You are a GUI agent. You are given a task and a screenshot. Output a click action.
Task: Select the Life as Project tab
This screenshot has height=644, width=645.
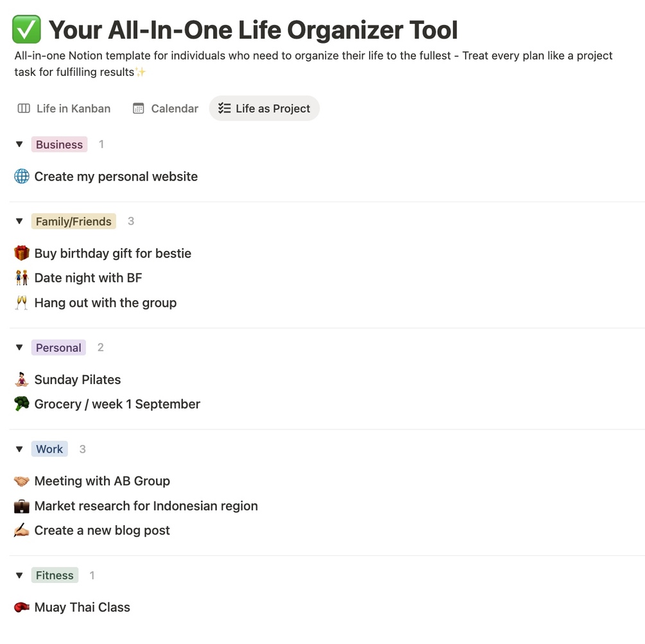click(264, 109)
